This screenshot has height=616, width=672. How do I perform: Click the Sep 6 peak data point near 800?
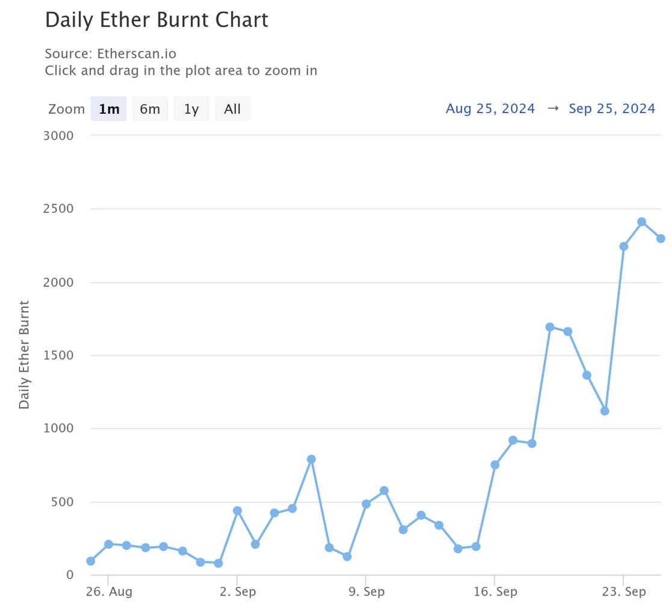[x=311, y=459]
